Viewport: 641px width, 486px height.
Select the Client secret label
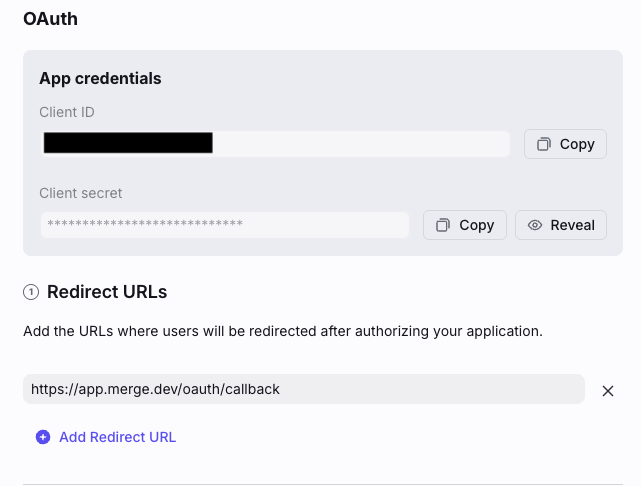pyautogui.click(x=81, y=193)
